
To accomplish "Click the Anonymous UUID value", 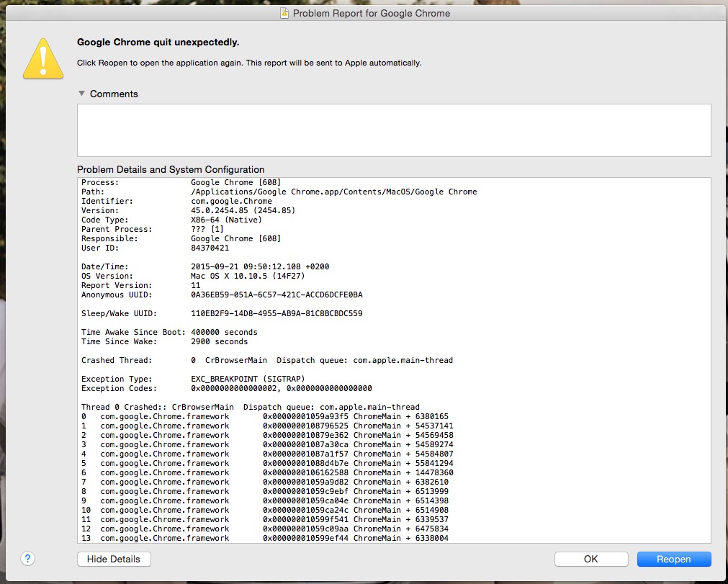I will (x=277, y=295).
